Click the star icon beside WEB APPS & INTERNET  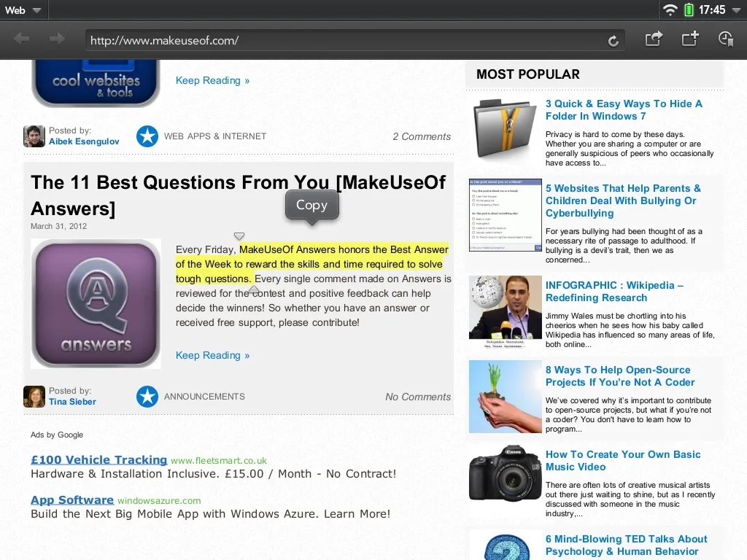(147, 136)
